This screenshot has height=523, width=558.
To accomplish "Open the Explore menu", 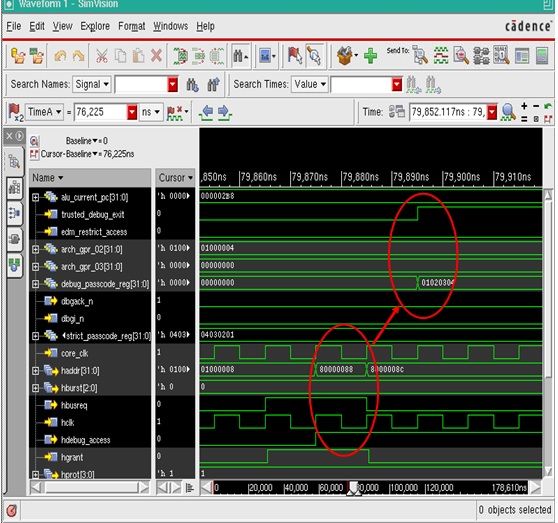I will [95, 26].
